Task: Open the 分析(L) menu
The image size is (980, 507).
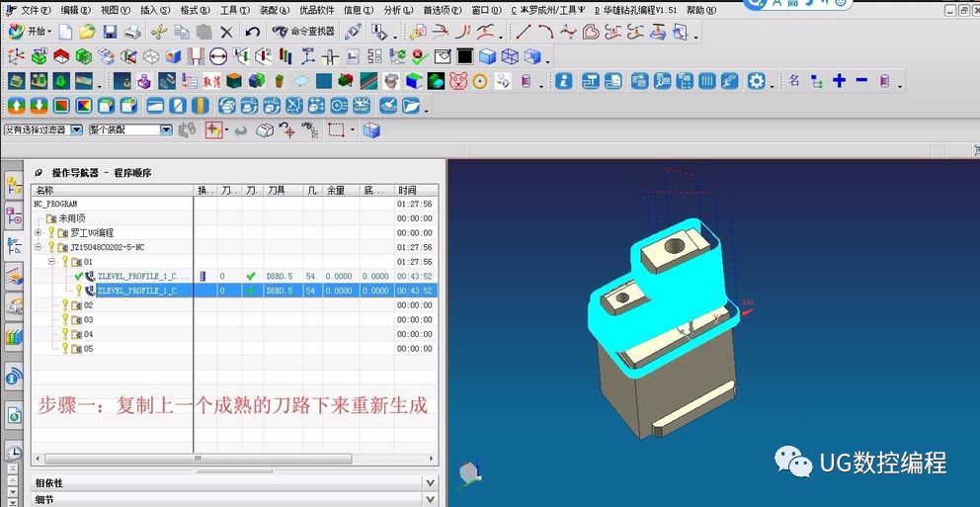Action: 399,11
